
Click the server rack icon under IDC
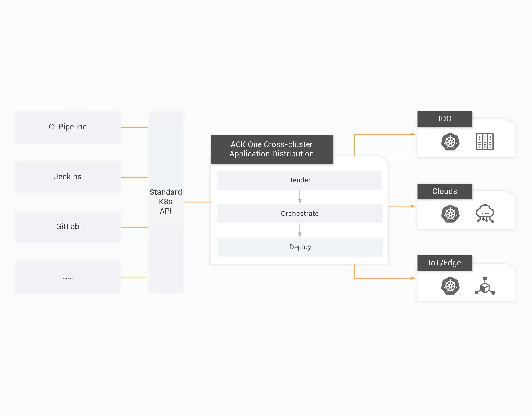(x=485, y=142)
